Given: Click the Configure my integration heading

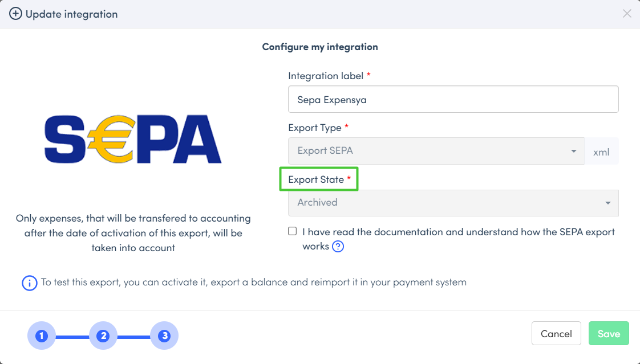Looking at the screenshot, I should pos(319,47).
